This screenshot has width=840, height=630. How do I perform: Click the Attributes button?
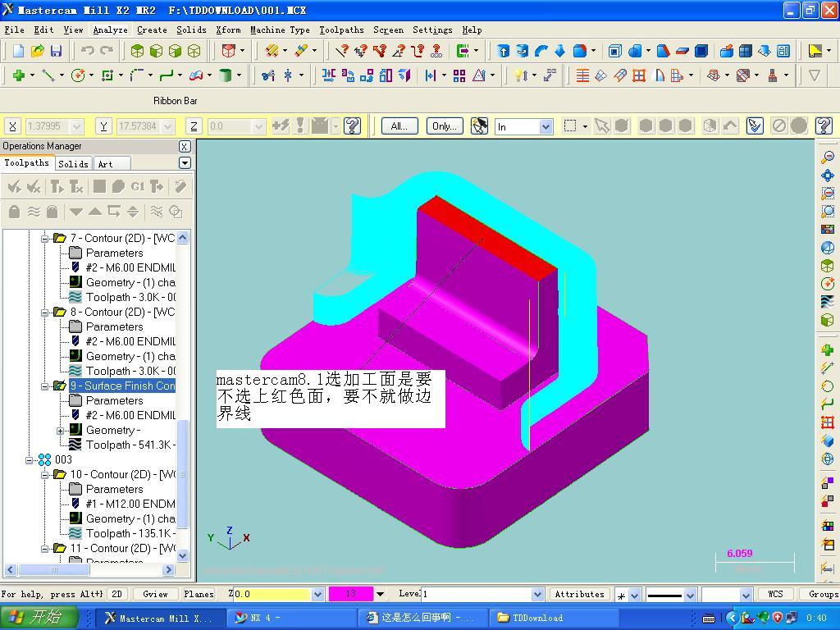(579, 594)
